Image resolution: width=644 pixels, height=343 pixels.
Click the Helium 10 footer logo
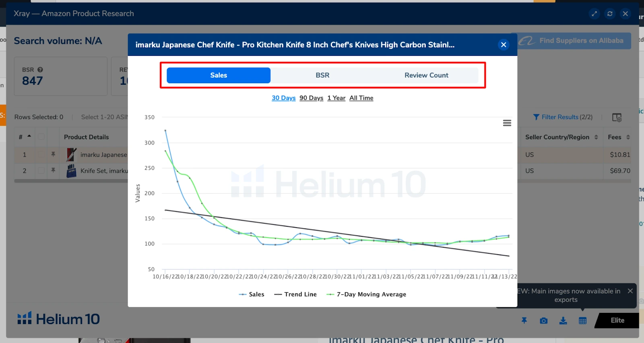click(x=59, y=319)
